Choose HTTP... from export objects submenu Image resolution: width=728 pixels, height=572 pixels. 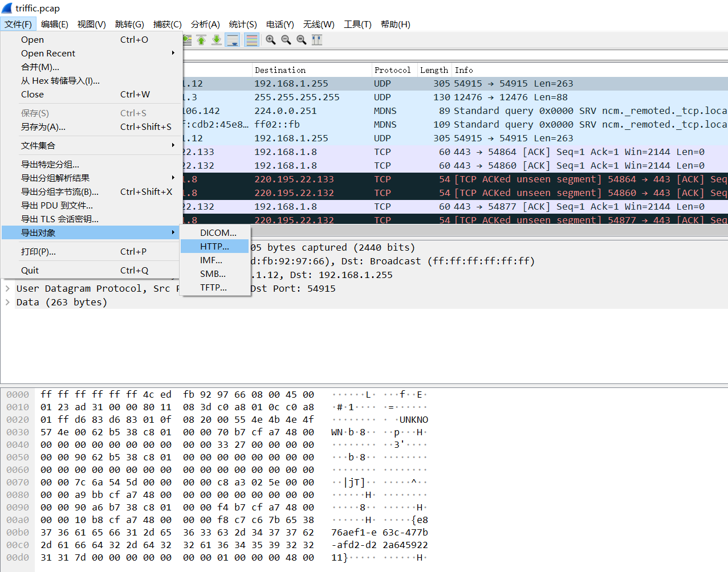coord(215,247)
